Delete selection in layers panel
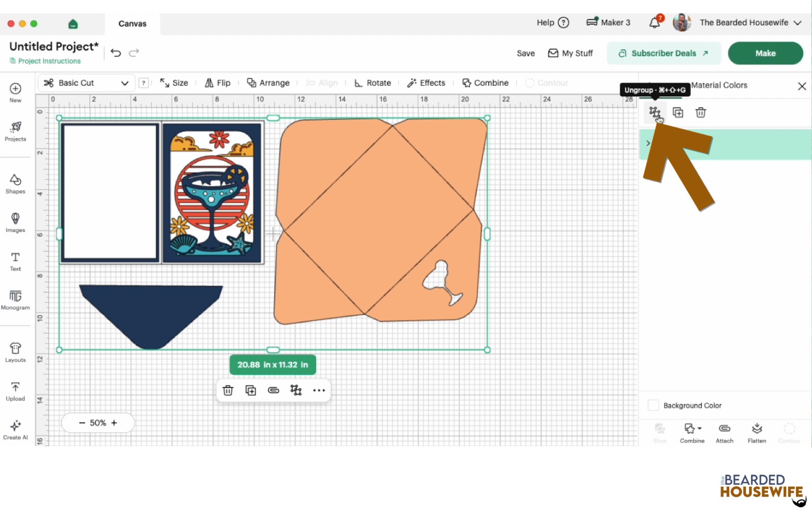Image resolution: width=812 pixels, height=516 pixels. click(701, 113)
